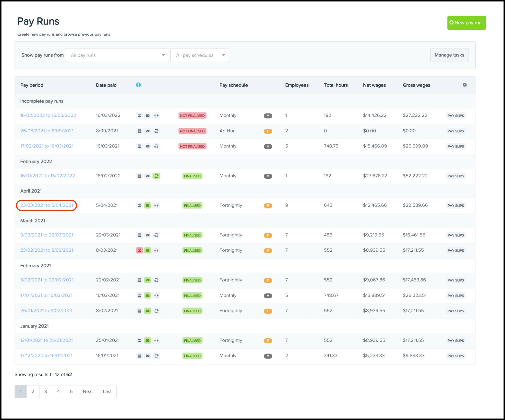Click sync icon on 25/01/2021 pay run
The height and width of the screenshot is (420, 505).
(x=156, y=341)
